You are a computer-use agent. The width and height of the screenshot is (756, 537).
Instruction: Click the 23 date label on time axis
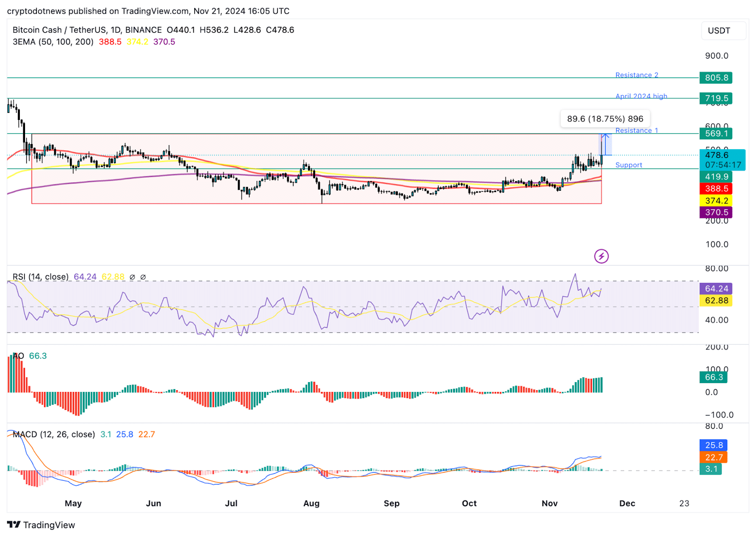coord(684,503)
